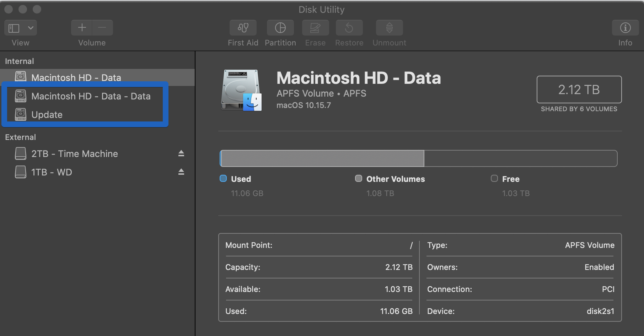The width and height of the screenshot is (644, 336).
Task: Select 1TB - WD external disk
Action: (52, 172)
